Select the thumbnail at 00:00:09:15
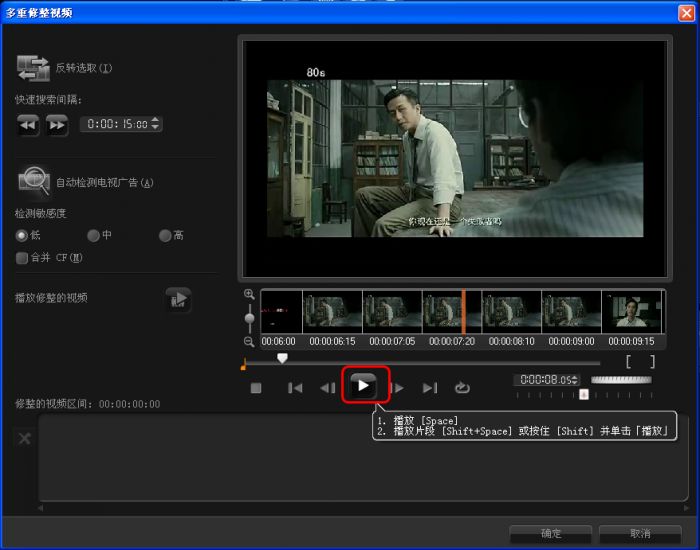 [x=632, y=312]
